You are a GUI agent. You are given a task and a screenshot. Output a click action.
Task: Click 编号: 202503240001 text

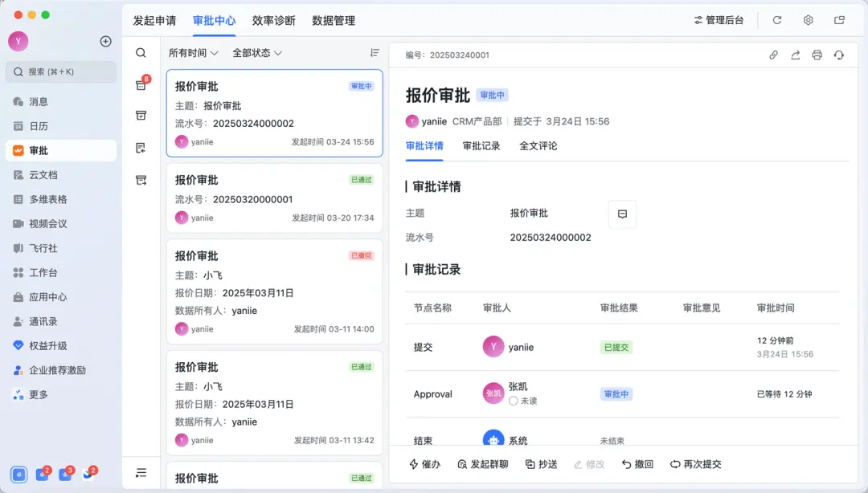pos(448,55)
